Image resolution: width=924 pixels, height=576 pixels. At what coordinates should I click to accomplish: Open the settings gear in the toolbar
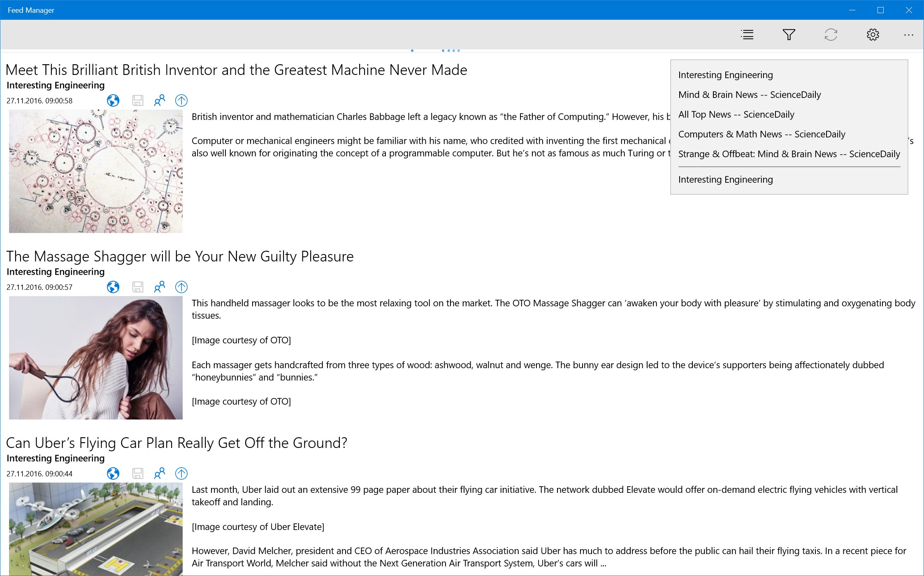coord(873,35)
